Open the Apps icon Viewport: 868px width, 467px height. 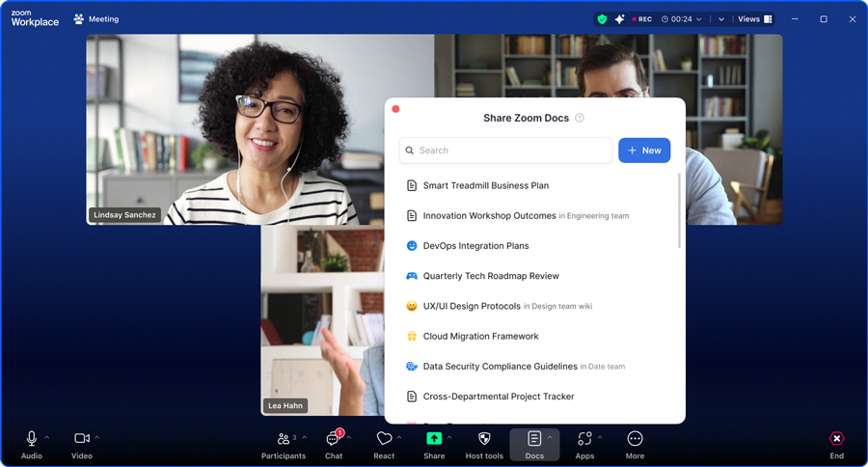tap(584, 439)
